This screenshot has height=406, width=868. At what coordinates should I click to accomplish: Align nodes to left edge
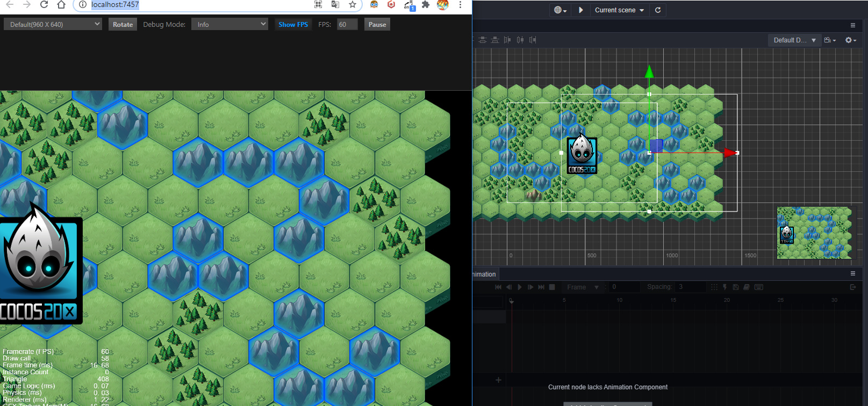(x=507, y=40)
